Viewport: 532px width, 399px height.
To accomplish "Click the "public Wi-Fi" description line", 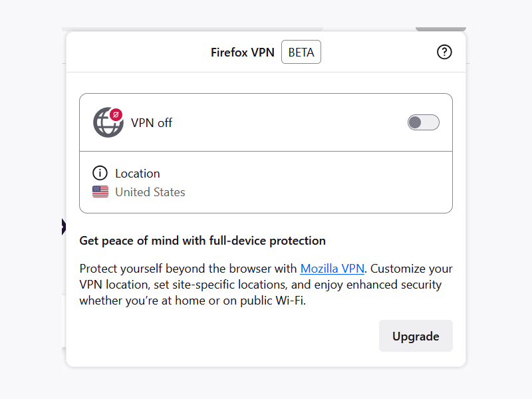I will click(x=194, y=300).
